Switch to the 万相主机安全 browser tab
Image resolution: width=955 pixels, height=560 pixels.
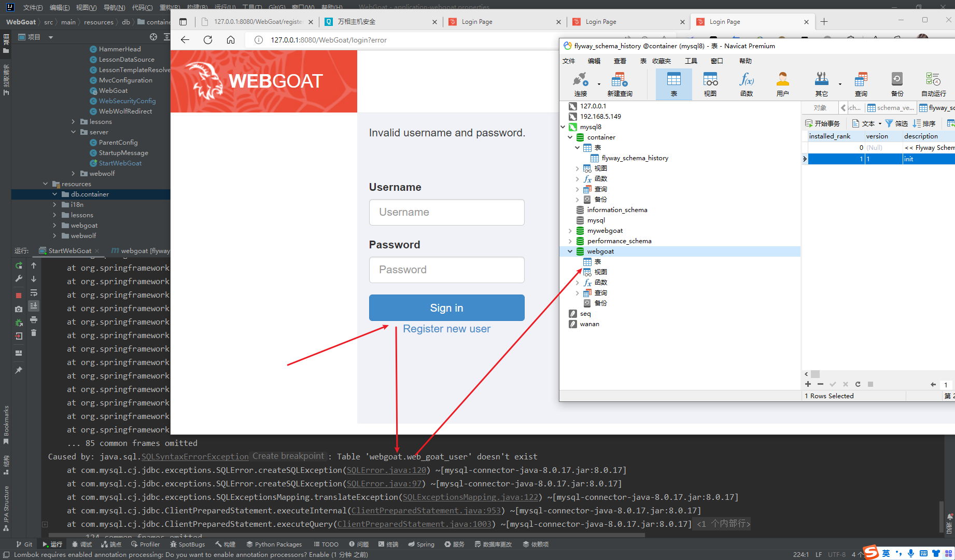(381, 22)
